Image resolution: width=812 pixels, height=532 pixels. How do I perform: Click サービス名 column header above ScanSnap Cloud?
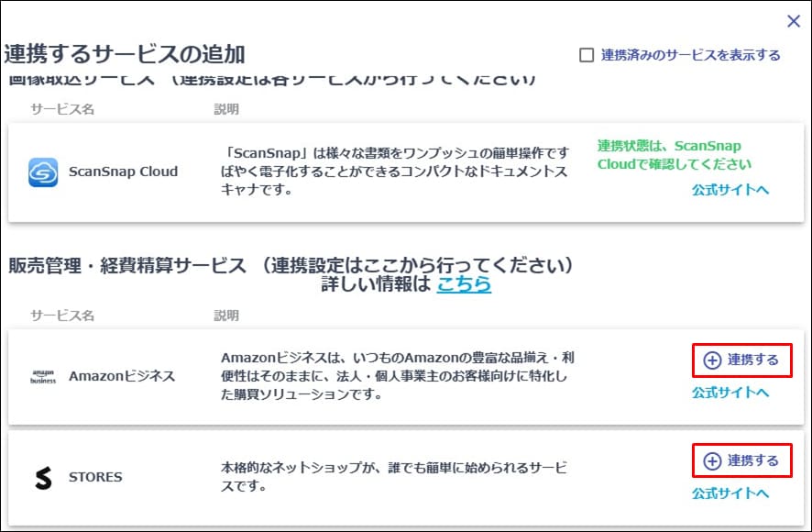62,109
